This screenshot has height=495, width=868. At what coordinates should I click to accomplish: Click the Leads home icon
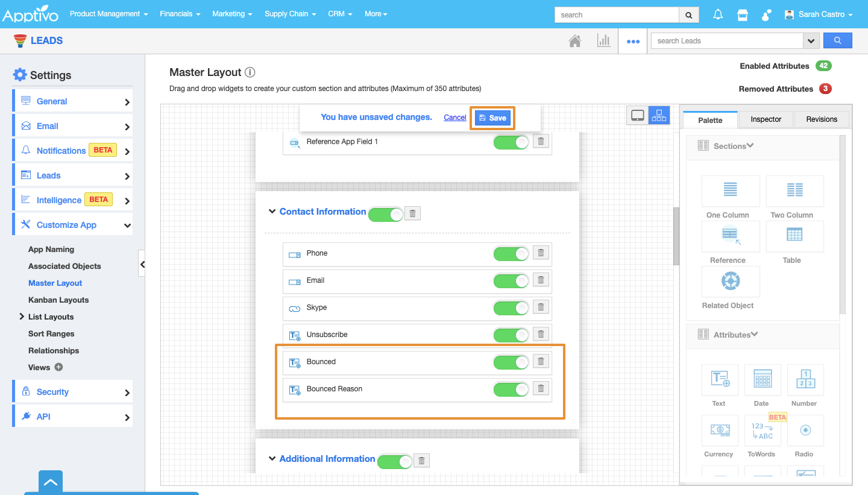tap(575, 41)
